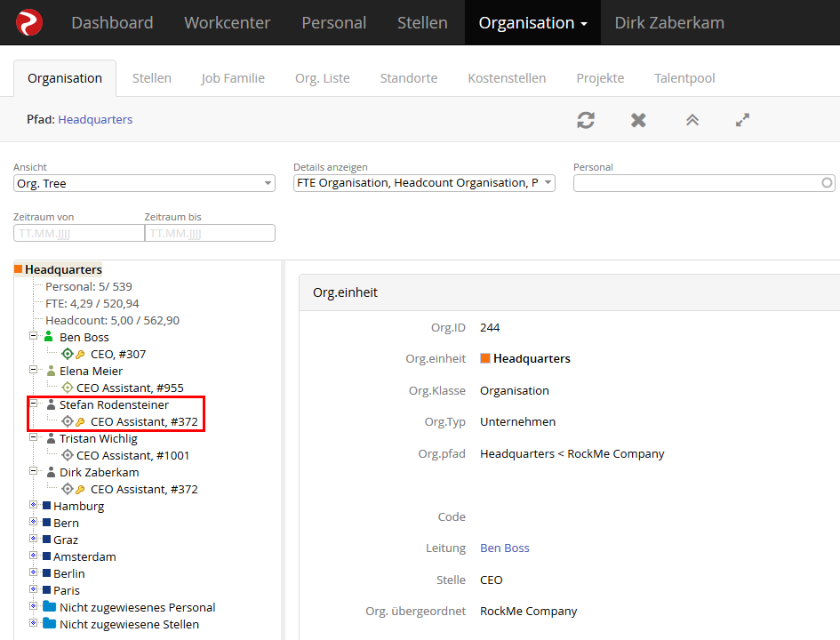Image resolution: width=840 pixels, height=640 pixels.
Task: Click blue square icon beside Hamburg
Action: [x=46, y=506]
